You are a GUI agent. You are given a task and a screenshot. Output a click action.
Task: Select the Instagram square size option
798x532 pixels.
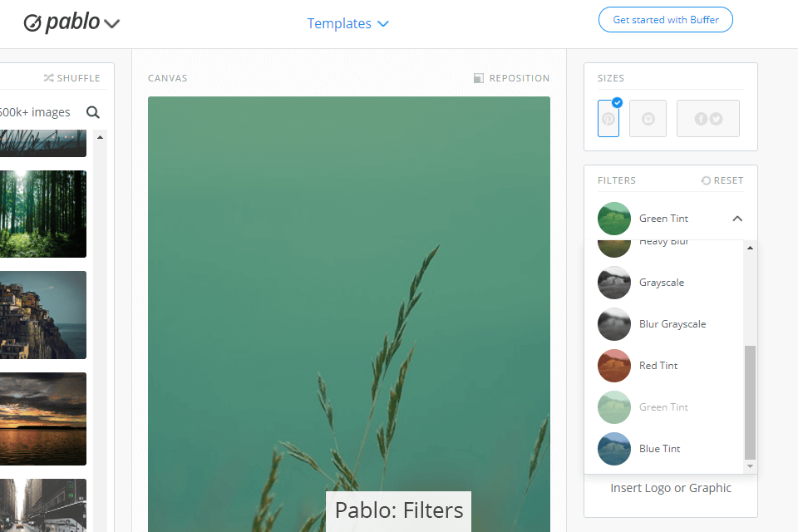click(648, 119)
